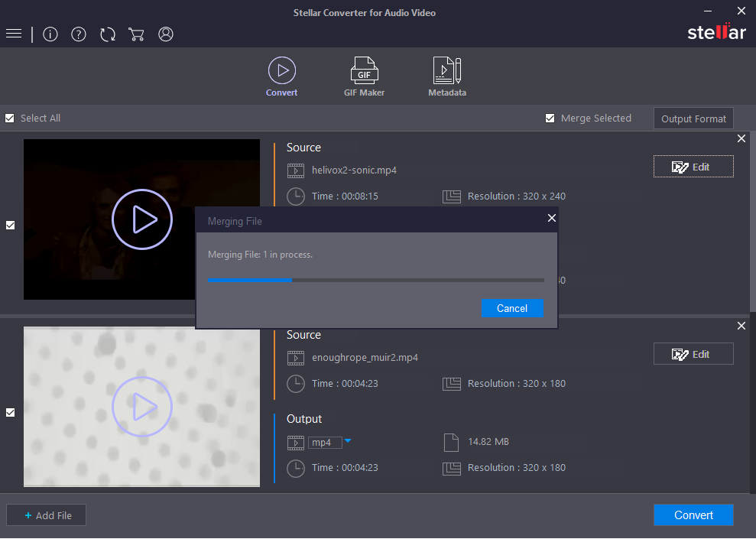
Task: Click the enoughrope_muir2.mp4 file name
Action: coord(365,358)
